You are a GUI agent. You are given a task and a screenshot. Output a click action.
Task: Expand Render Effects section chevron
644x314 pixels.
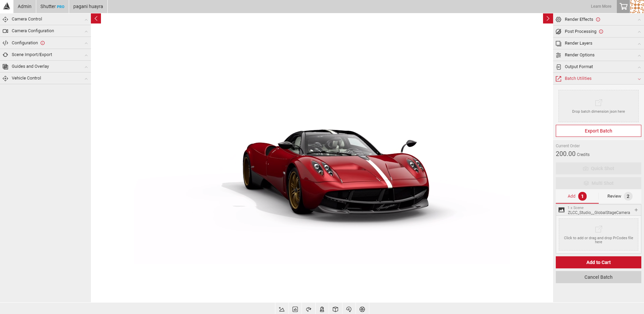click(639, 20)
